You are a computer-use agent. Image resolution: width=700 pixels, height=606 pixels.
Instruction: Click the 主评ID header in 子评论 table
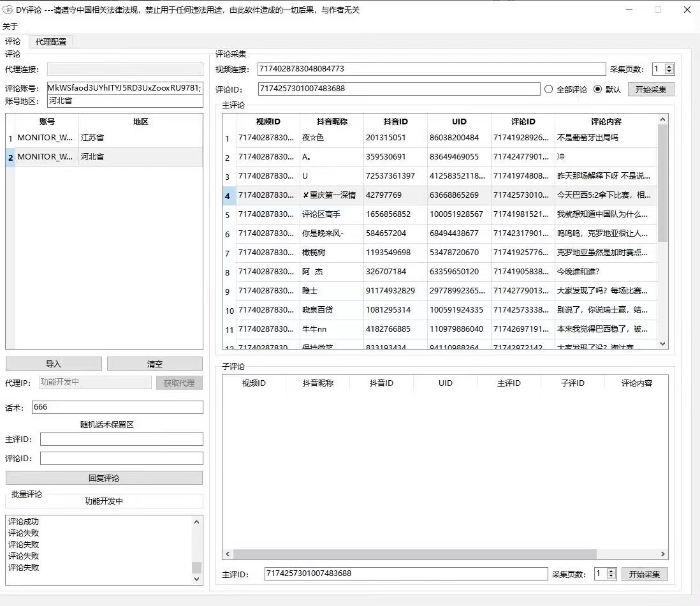coord(509,383)
